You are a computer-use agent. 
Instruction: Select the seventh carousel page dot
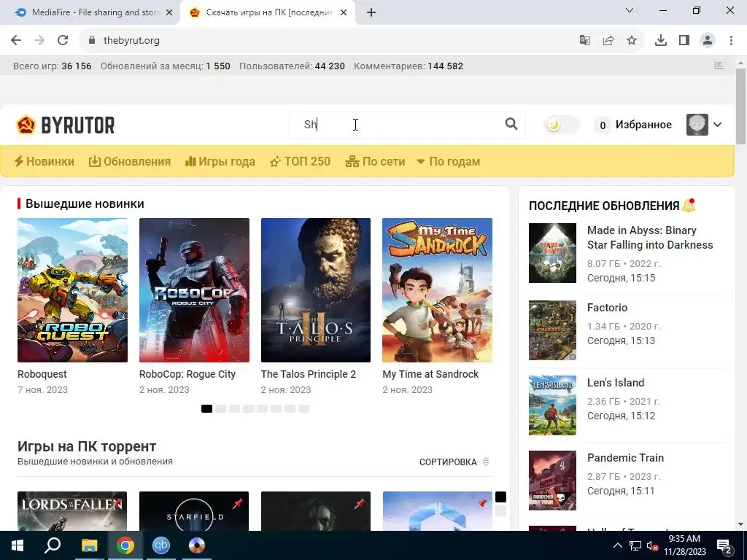[290, 408]
